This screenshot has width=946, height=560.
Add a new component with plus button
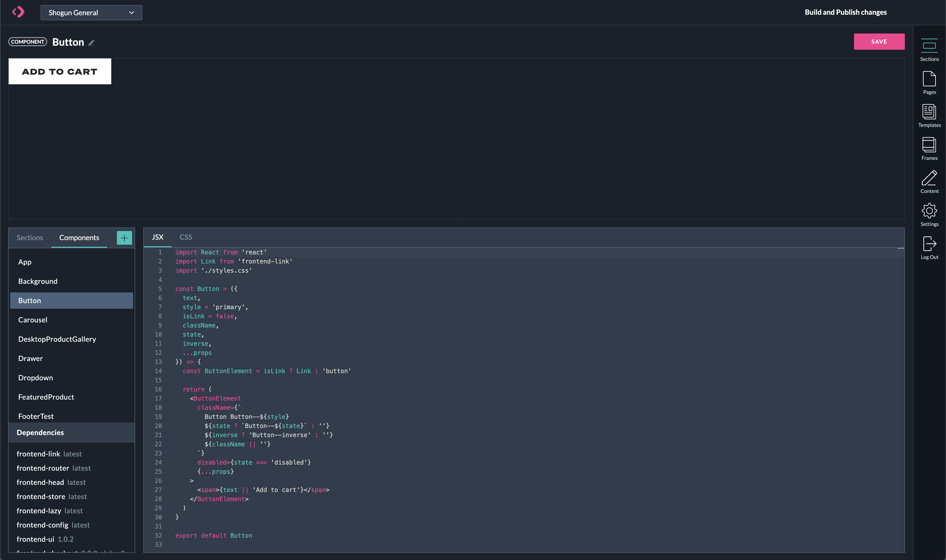[x=124, y=238]
